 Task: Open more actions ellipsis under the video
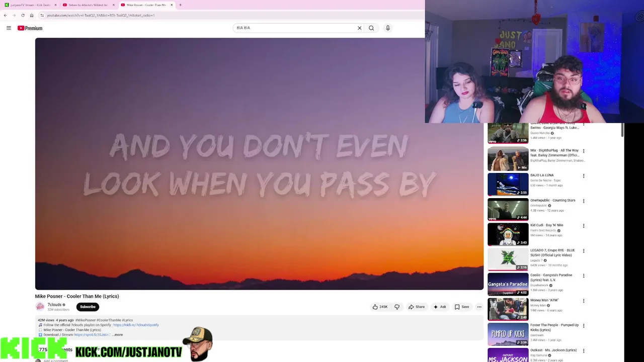pyautogui.click(x=479, y=307)
